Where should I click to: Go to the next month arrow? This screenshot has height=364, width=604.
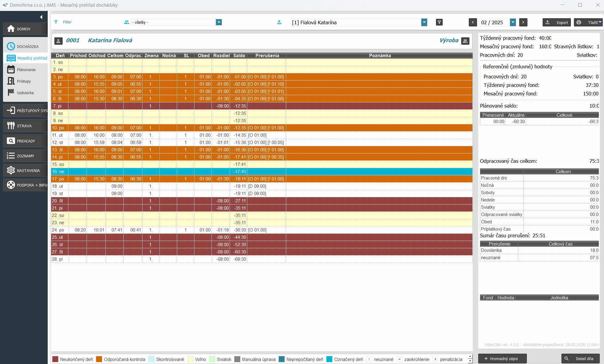(x=523, y=22)
